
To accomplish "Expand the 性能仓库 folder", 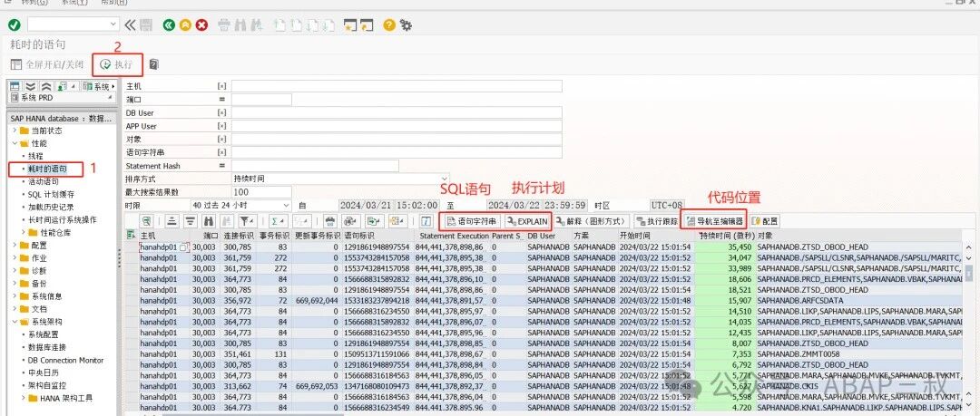I will 24,232.
